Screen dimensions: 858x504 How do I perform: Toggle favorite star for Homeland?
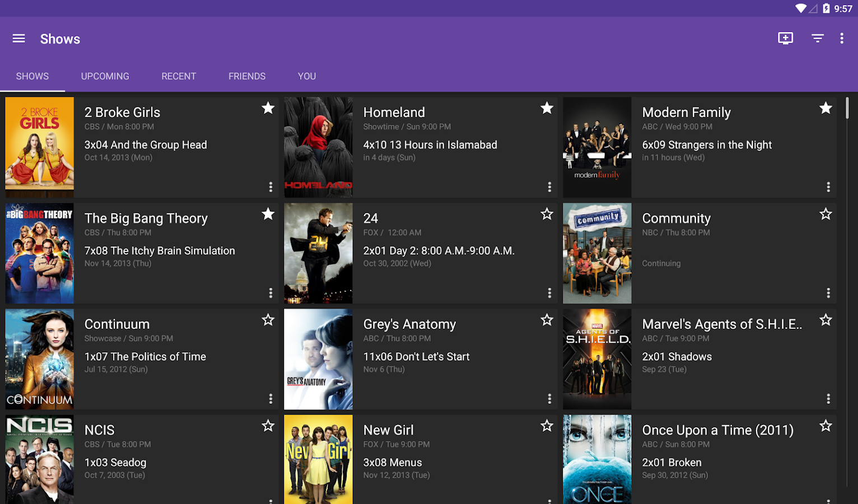[547, 108]
